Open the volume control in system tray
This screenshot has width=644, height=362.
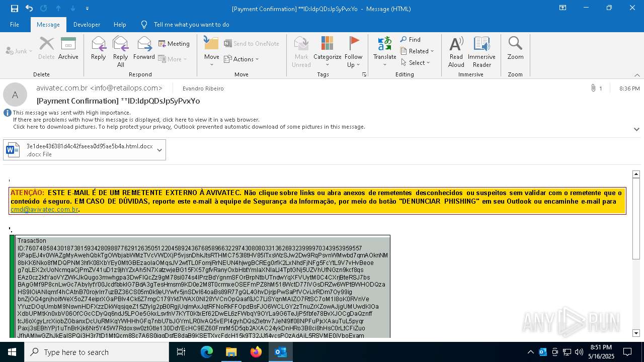[579, 352]
